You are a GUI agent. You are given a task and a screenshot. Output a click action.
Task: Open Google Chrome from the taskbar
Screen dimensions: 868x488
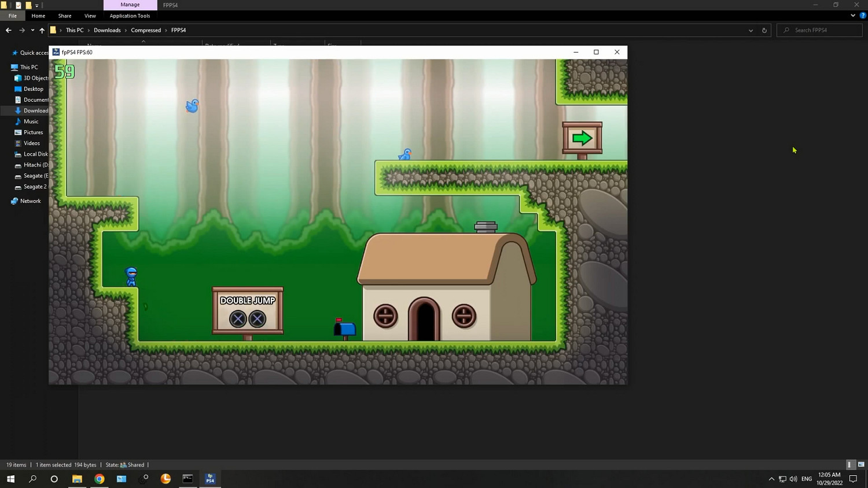pyautogui.click(x=100, y=479)
